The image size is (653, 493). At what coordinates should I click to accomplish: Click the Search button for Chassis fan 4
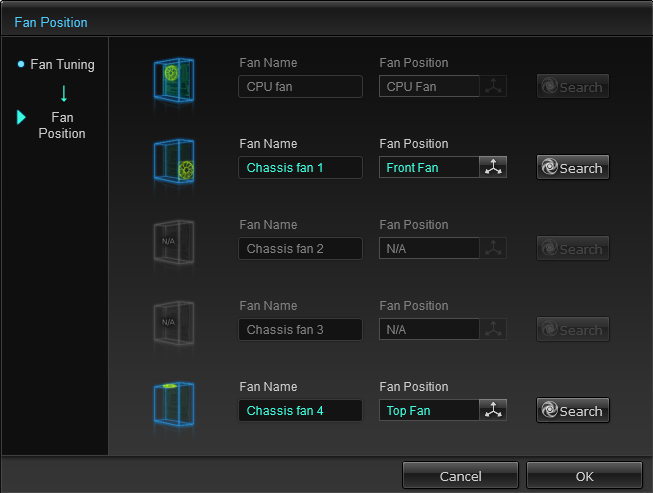[x=573, y=411]
